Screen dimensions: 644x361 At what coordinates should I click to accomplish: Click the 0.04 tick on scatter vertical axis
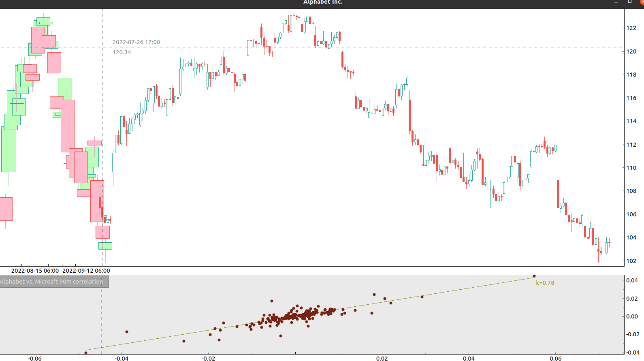632,280
